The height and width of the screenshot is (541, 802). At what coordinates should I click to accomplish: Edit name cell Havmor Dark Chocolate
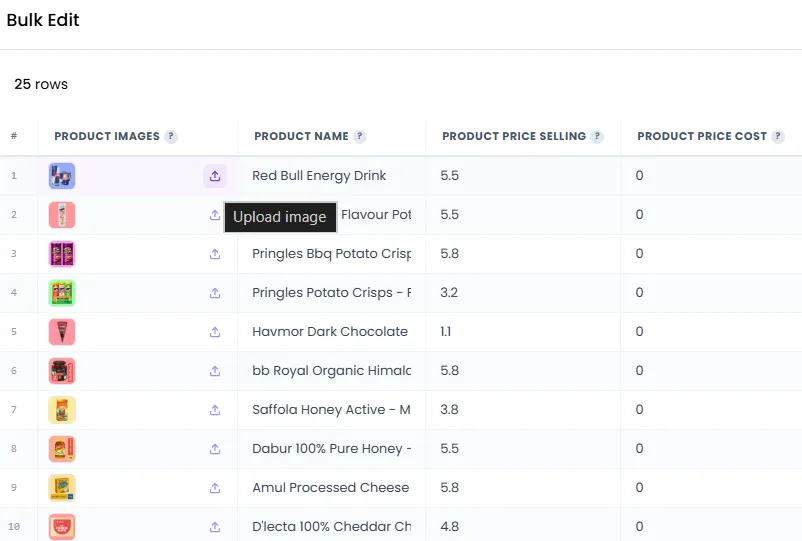tap(331, 332)
